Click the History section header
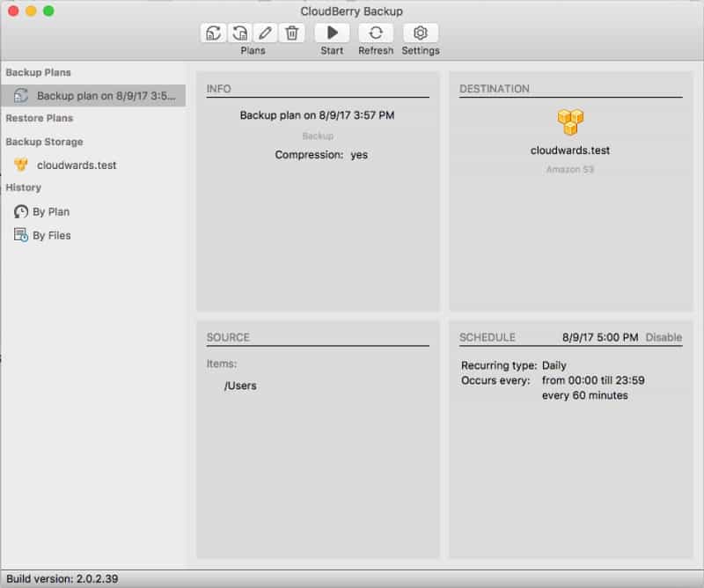The width and height of the screenshot is (704, 588). coord(24,187)
